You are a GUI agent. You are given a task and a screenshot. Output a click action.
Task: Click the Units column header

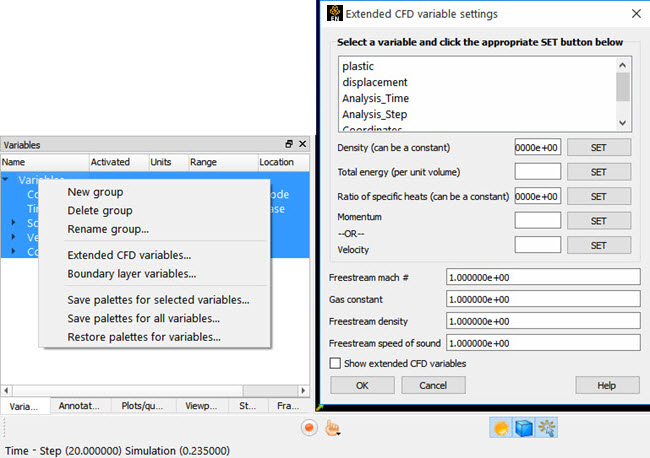tap(168, 162)
